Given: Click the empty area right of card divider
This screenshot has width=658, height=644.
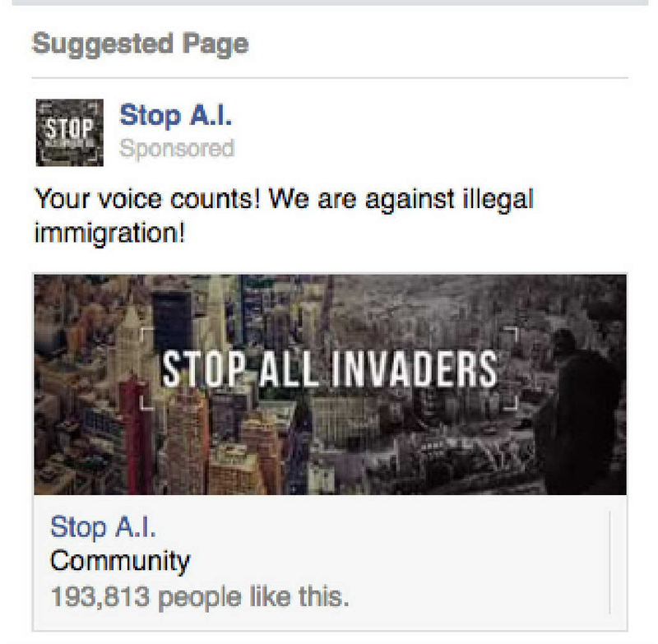Looking at the screenshot, I should tap(619, 563).
